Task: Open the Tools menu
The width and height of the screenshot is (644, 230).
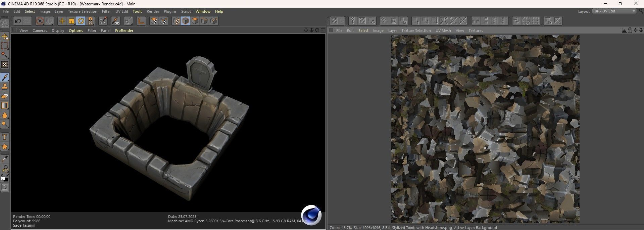Action: (x=137, y=11)
